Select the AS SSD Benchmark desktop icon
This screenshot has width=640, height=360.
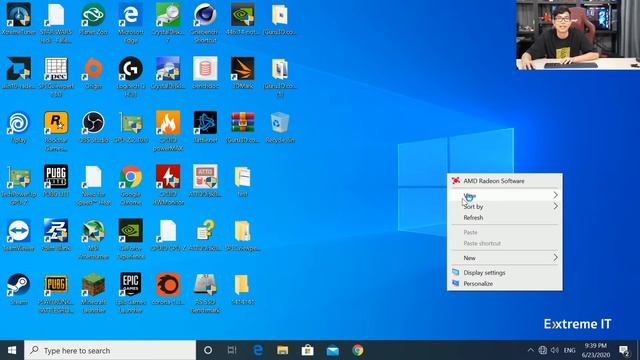click(x=205, y=292)
